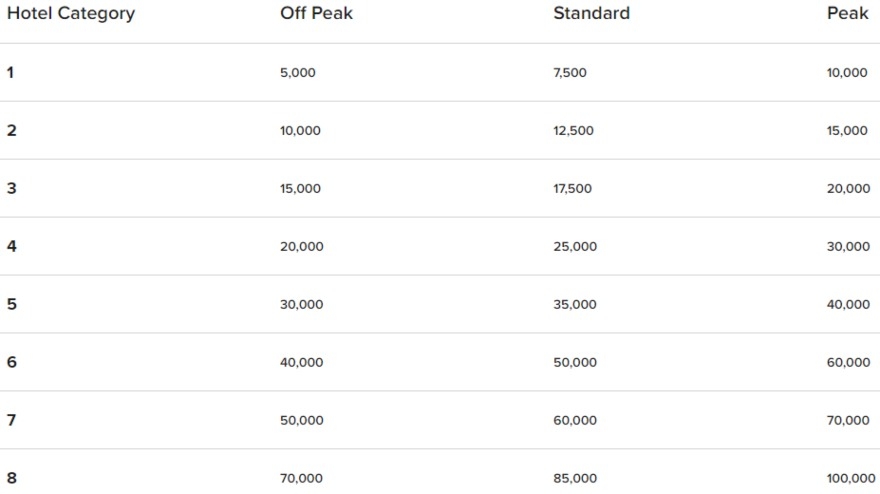Viewport: 880px width, 494px height.
Task: Click the 25,000 standard value
Action: 574,247
